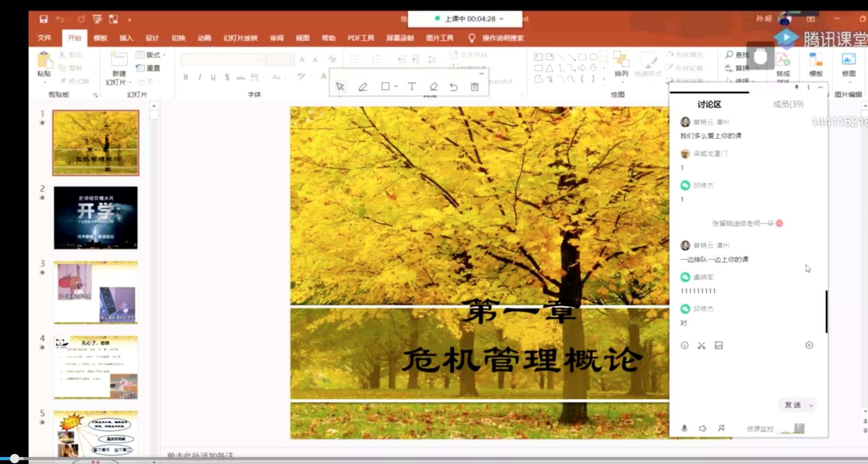Expand the rectangle shape tool dropdown
The image size is (868, 464).
point(396,87)
